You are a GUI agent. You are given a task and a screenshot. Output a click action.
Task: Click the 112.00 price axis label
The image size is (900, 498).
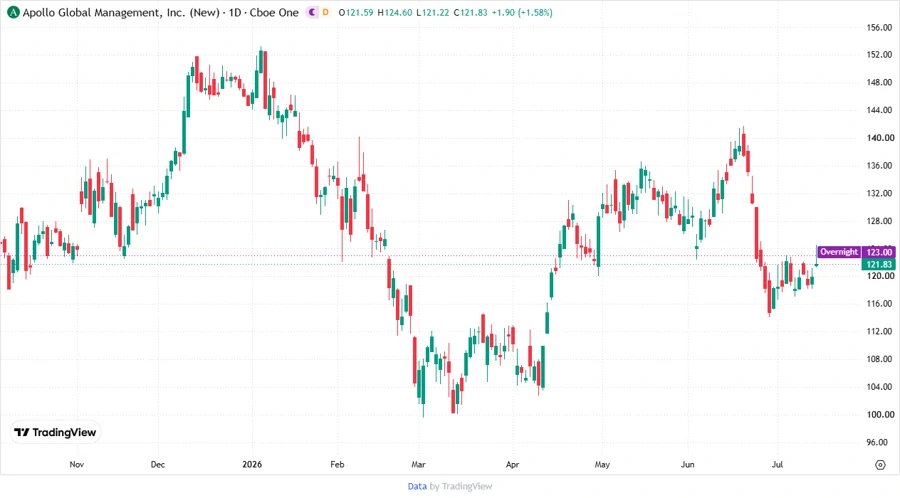(x=879, y=332)
